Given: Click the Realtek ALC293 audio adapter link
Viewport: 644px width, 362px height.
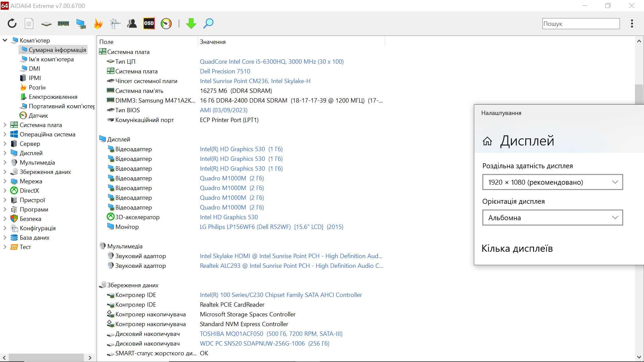Looking at the screenshot, I should point(291,265).
